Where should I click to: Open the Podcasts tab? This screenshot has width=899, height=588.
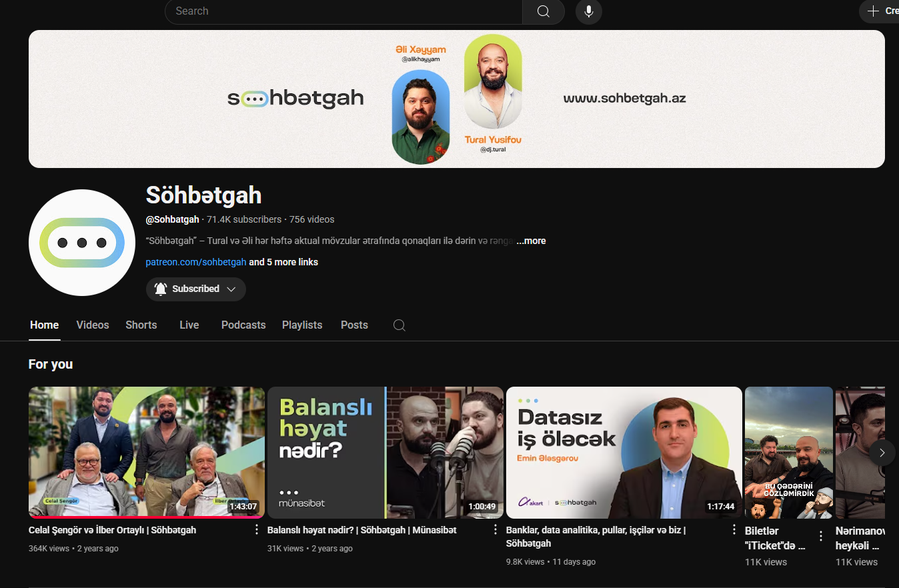click(243, 325)
